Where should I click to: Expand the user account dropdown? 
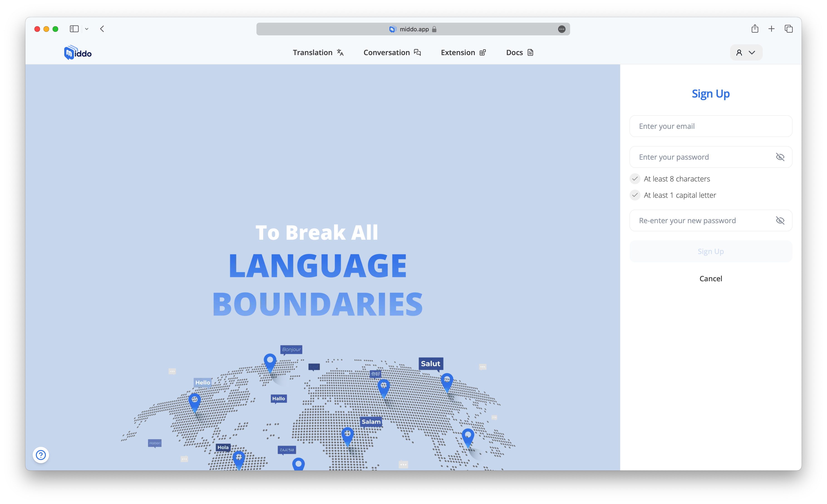pos(746,53)
